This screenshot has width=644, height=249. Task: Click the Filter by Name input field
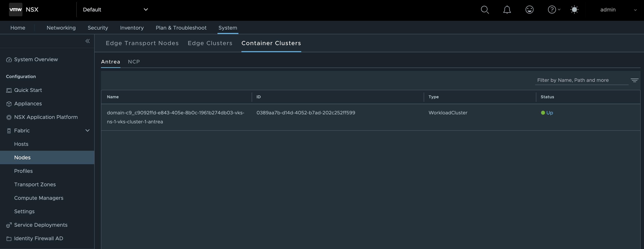[581, 80]
